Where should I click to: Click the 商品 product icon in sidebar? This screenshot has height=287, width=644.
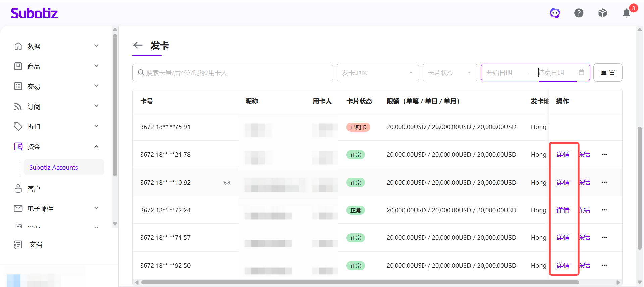click(18, 66)
